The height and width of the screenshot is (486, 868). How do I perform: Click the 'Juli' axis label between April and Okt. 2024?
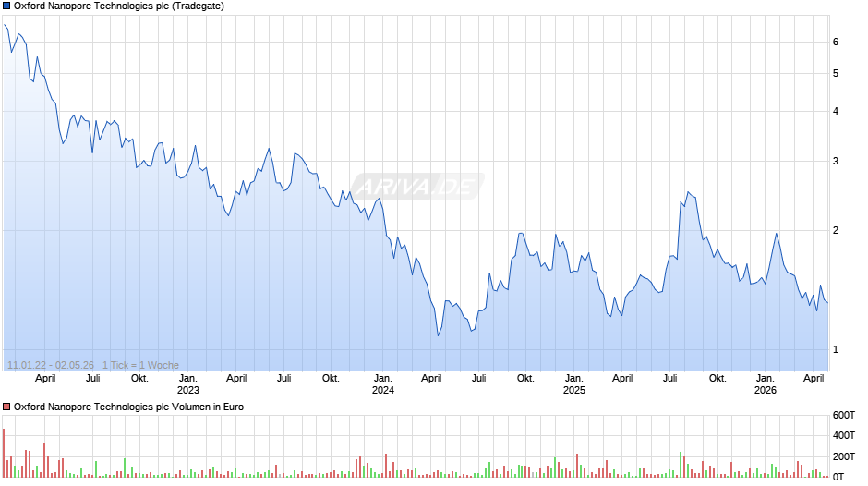coord(479,379)
